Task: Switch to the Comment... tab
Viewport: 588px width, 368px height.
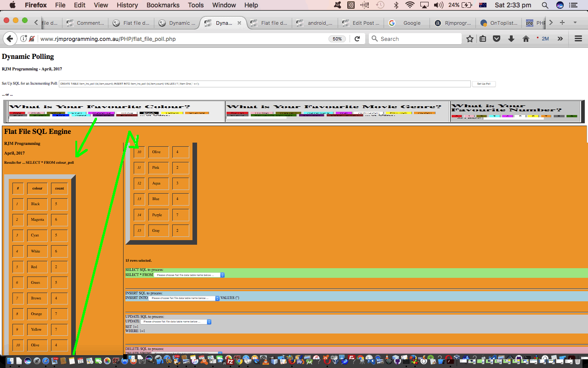Action: click(85, 23)
